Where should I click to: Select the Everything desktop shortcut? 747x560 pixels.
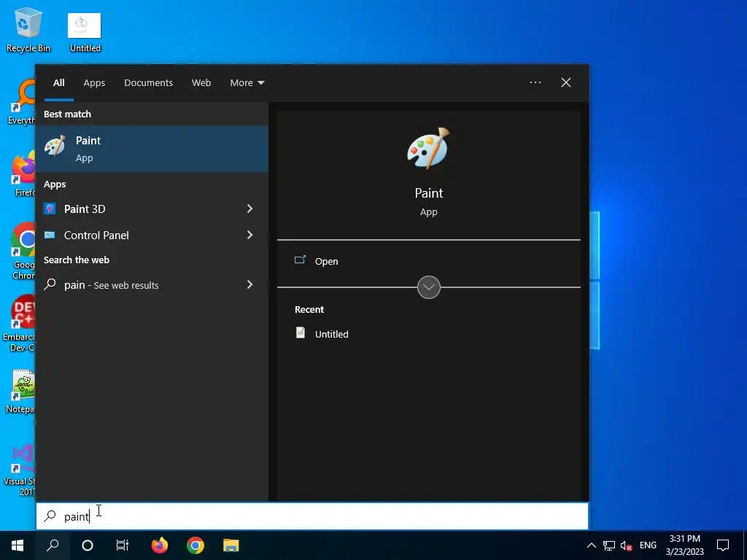23,102
